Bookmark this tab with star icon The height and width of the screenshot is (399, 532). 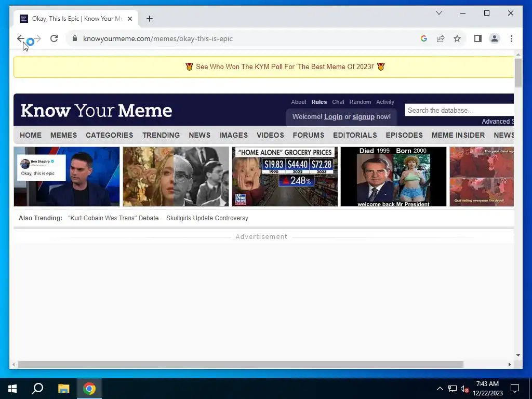click(457, 38)
